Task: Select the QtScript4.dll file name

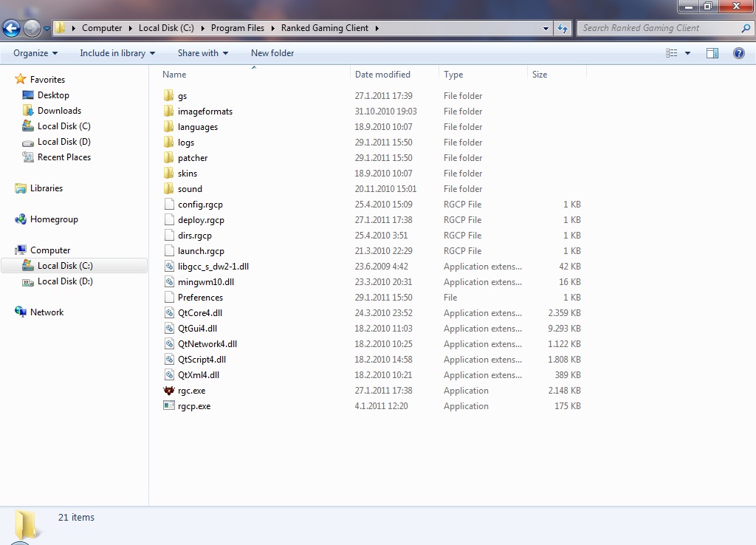Action: (x=202, y=360)
